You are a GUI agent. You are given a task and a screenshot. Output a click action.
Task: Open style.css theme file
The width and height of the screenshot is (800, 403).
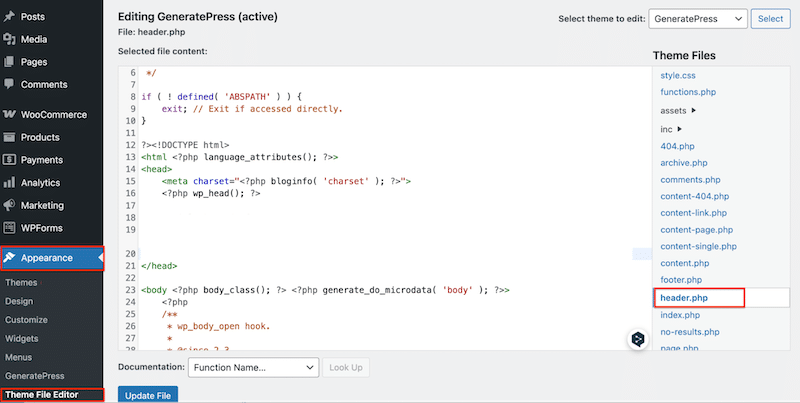678,75
